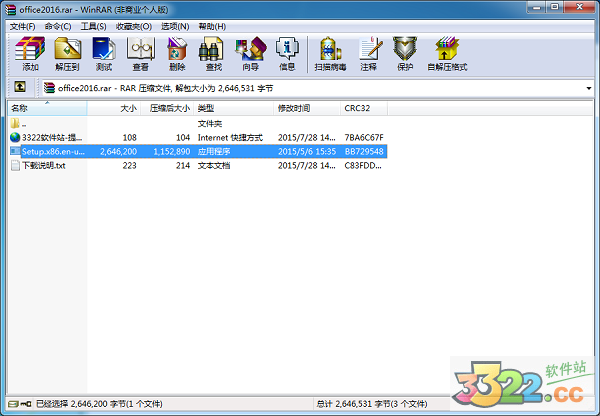
Task: Click the 应用程序 type cell
Action: 214,152
